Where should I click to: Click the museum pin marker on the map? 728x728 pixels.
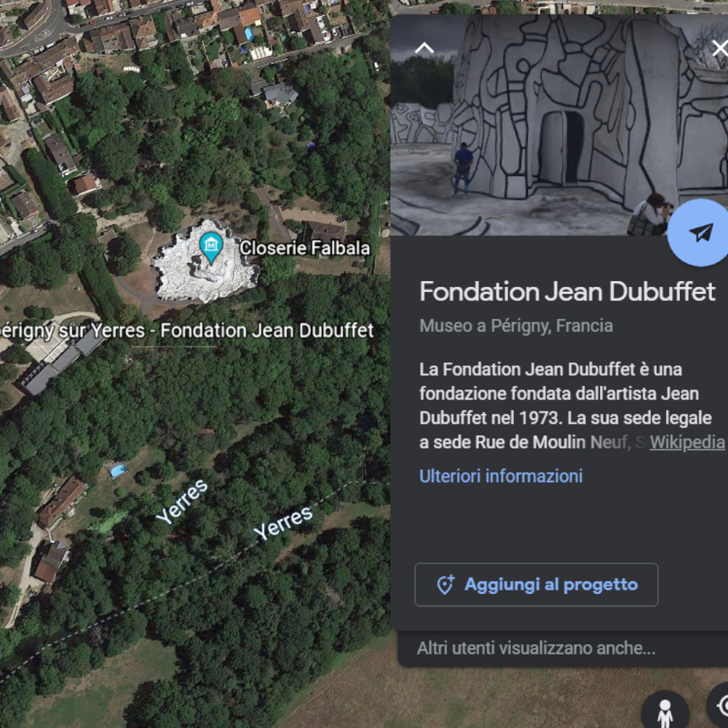click(211, 248)
